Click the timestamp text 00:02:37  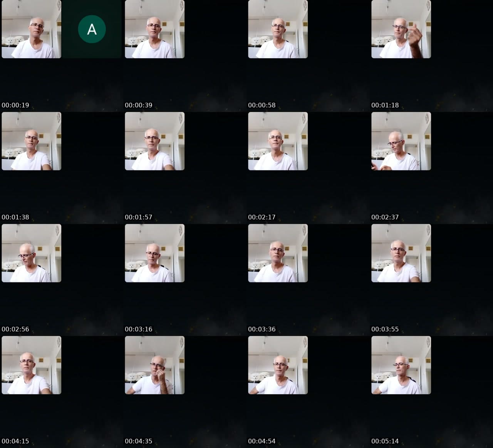pos(385,217)
